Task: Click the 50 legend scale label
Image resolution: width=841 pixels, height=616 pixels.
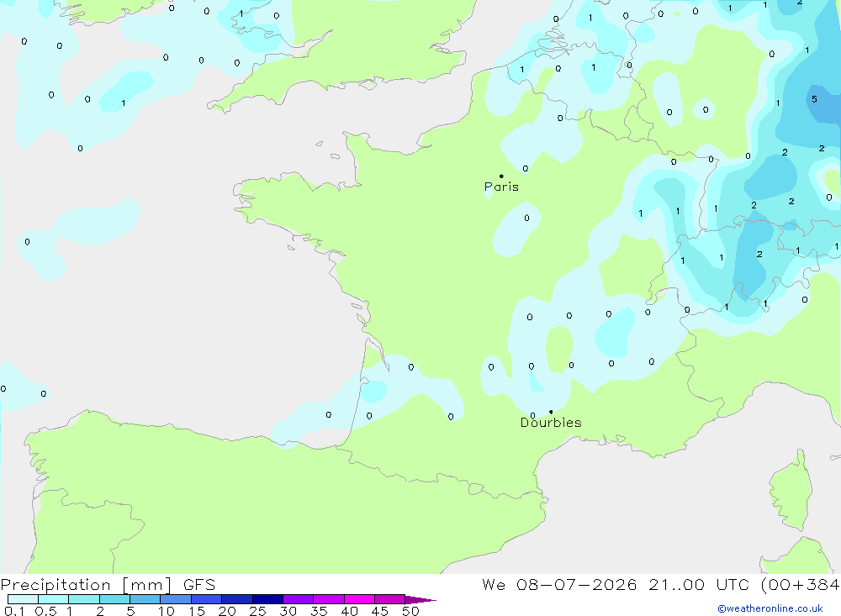Action: 411,611
